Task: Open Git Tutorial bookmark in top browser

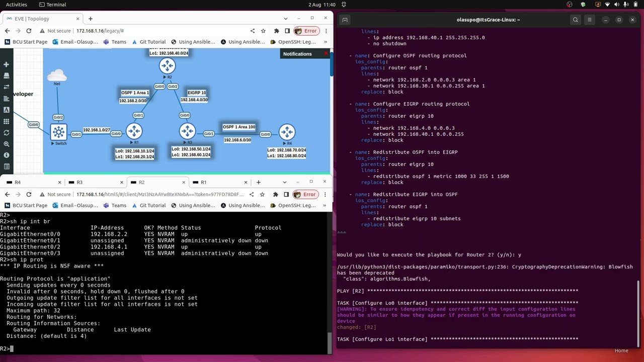Action: click(x=148, y=42)
